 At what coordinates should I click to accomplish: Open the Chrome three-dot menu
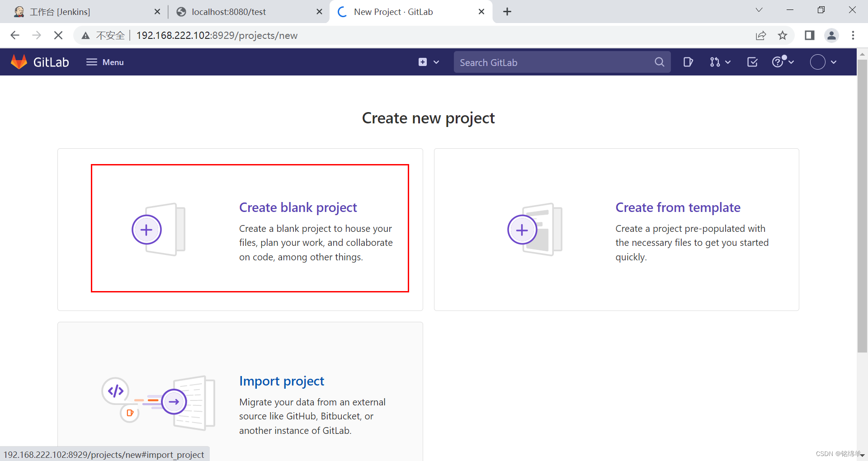853,35
